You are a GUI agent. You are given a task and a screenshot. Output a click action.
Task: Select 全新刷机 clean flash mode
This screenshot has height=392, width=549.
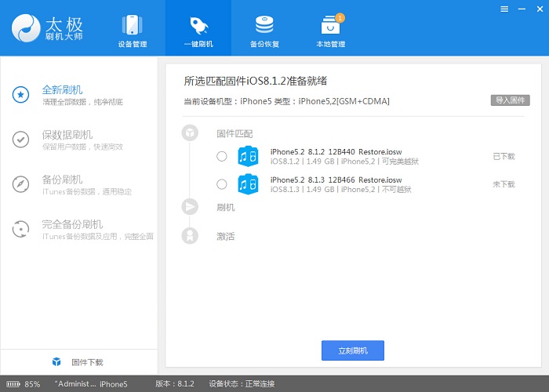tap(63, 95)
